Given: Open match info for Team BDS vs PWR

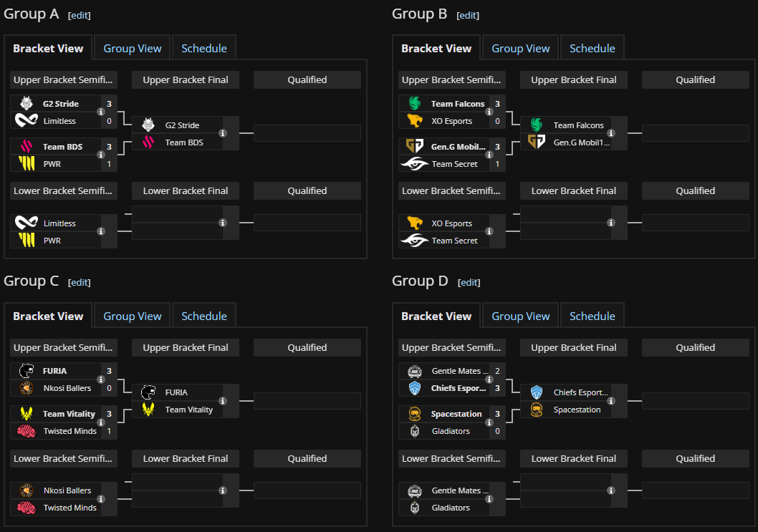Looking at the screenshot, I should click(101, 155).
